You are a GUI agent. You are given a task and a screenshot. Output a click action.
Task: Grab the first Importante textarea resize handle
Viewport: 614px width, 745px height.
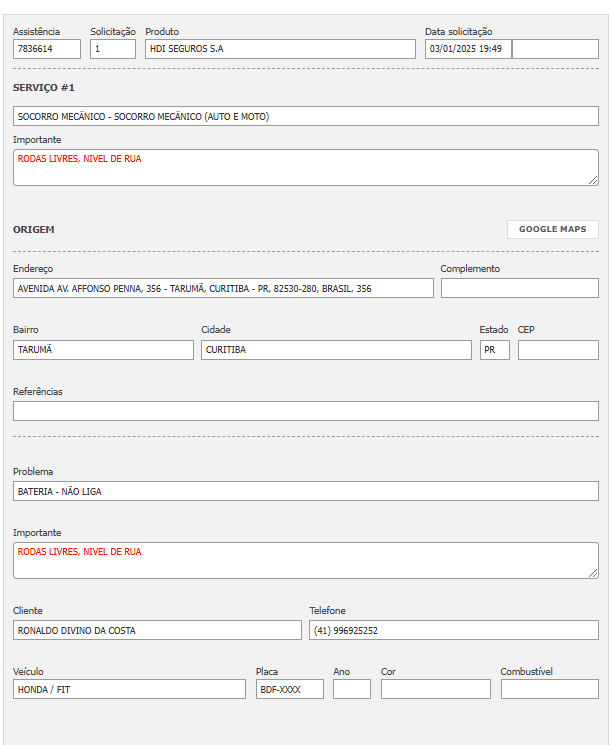tap(593, 180)
